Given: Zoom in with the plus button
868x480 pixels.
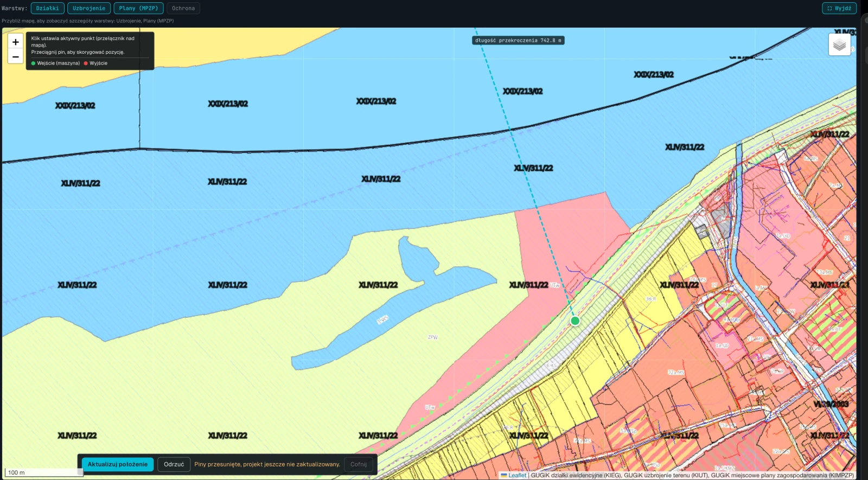Looking at the screenshot, I should 15,42.
